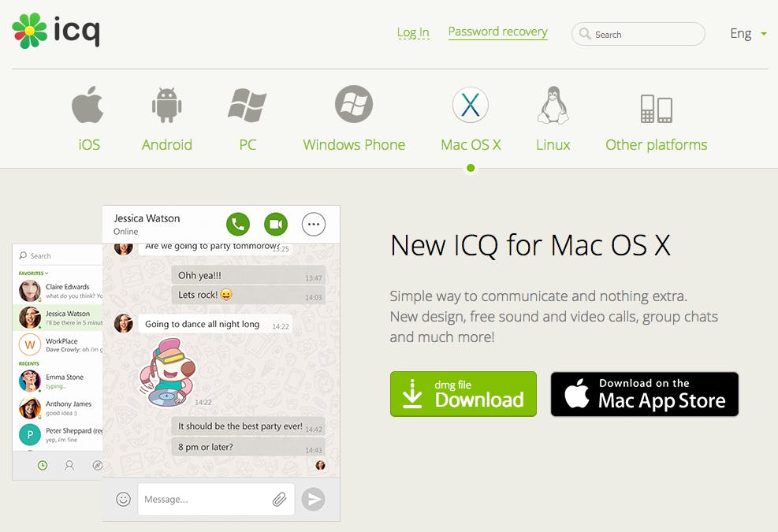
Task: Click the Log In link
Action: (x=413, y=32)
